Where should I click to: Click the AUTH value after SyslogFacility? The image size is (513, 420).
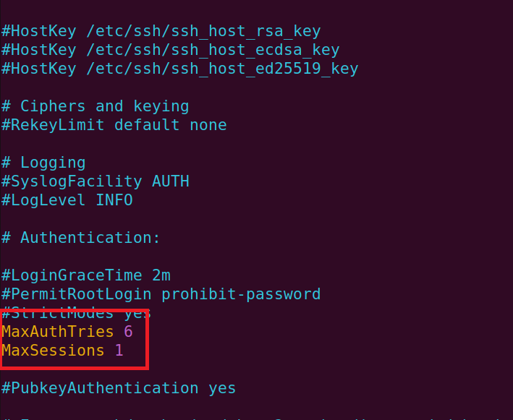(171, 181)
